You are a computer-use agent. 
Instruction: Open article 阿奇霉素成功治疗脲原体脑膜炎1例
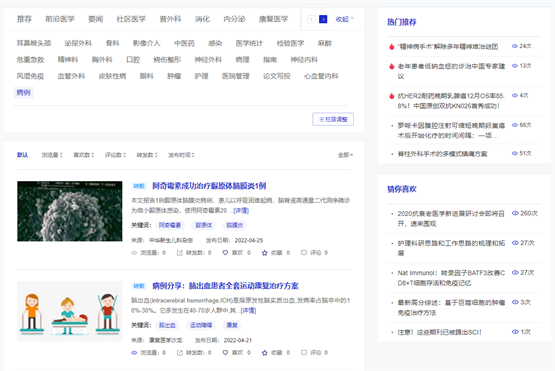pyautogui.click(x=209, y=186)
